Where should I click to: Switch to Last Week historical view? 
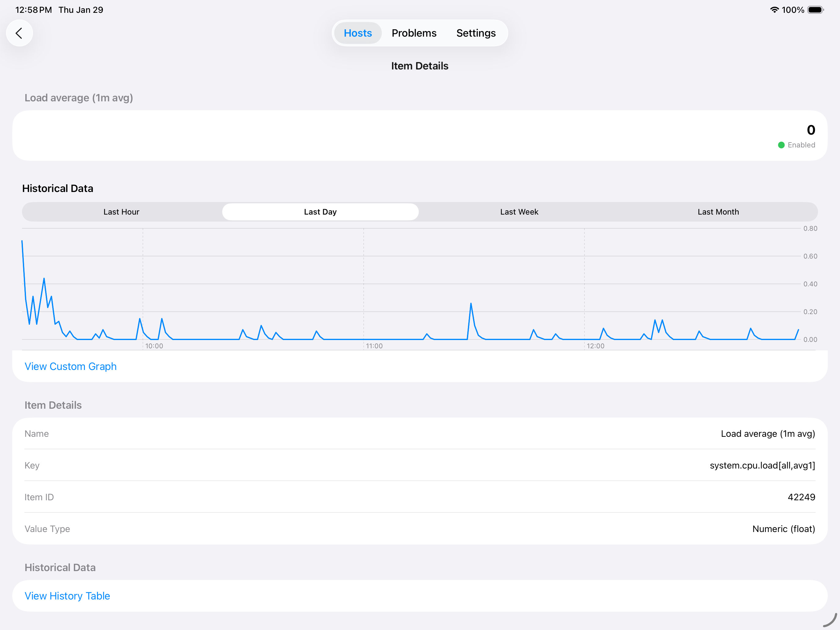[x=519, y=212]
